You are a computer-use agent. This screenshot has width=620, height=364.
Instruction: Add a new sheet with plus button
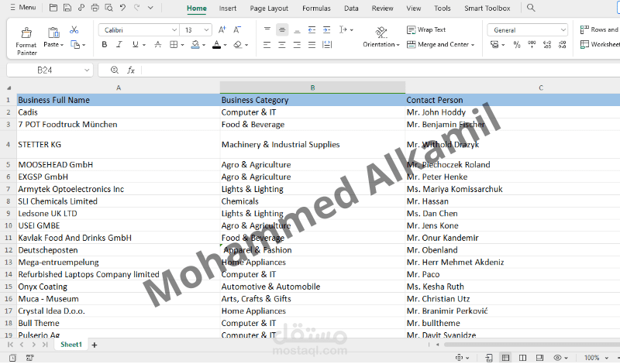94,345
